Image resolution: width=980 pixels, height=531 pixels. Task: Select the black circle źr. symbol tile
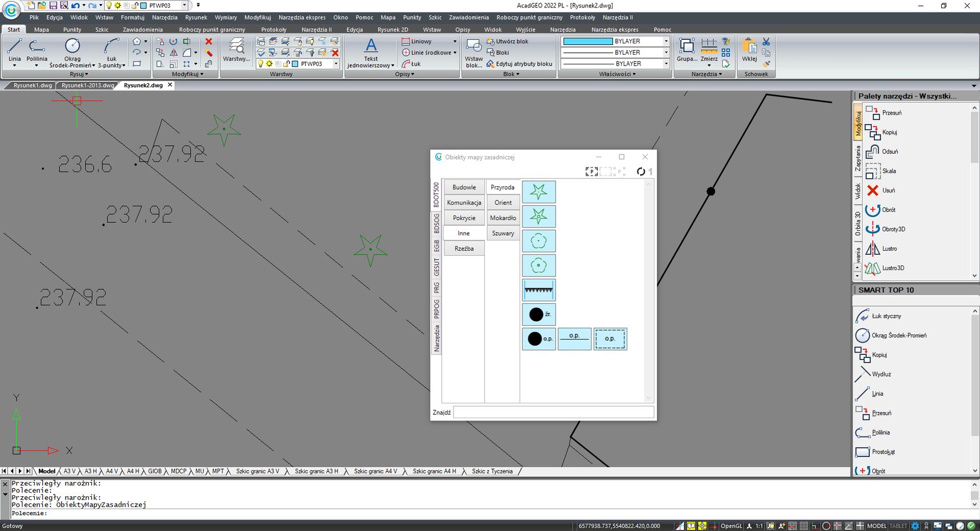[x=538, y=314]
